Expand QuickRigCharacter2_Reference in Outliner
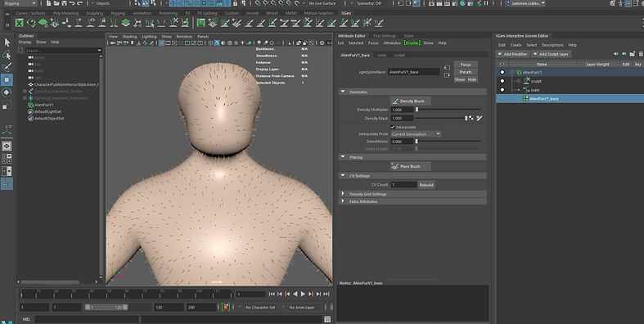Viewport: 644px width, 324px height. coord(25,98)
